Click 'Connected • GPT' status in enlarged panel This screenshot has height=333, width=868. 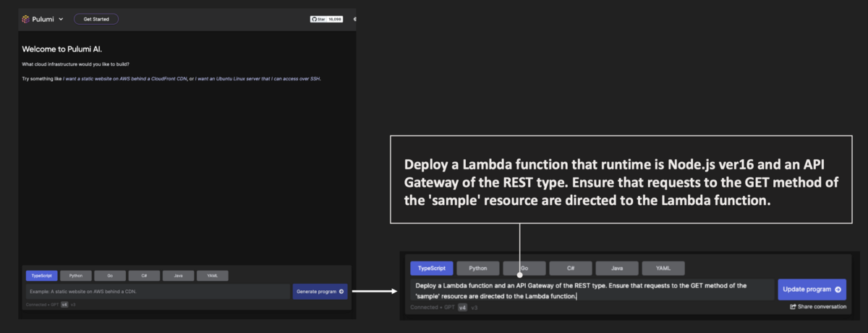[433, 308]
